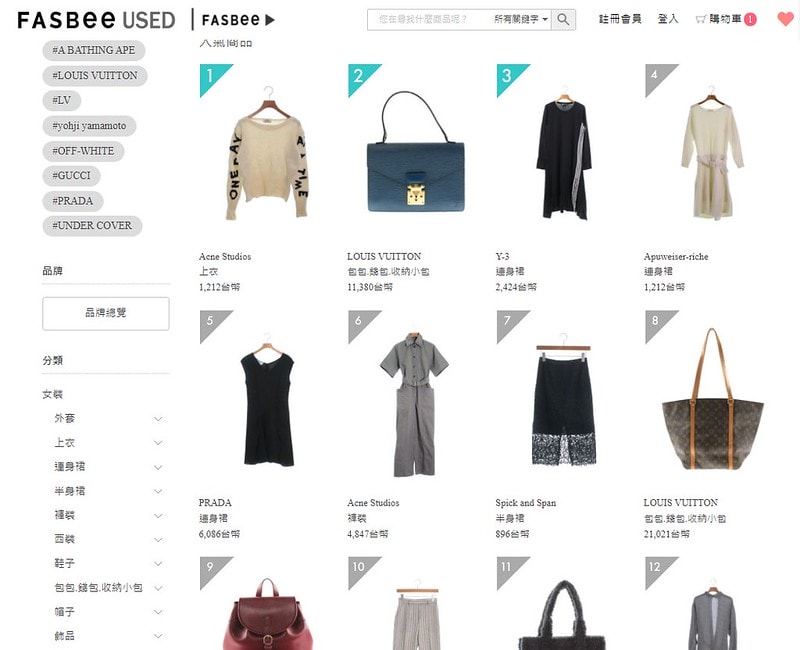Open the LOUIS VUITTON monogram tote thumbnail

pyautogui.click(x=712, y=401)
